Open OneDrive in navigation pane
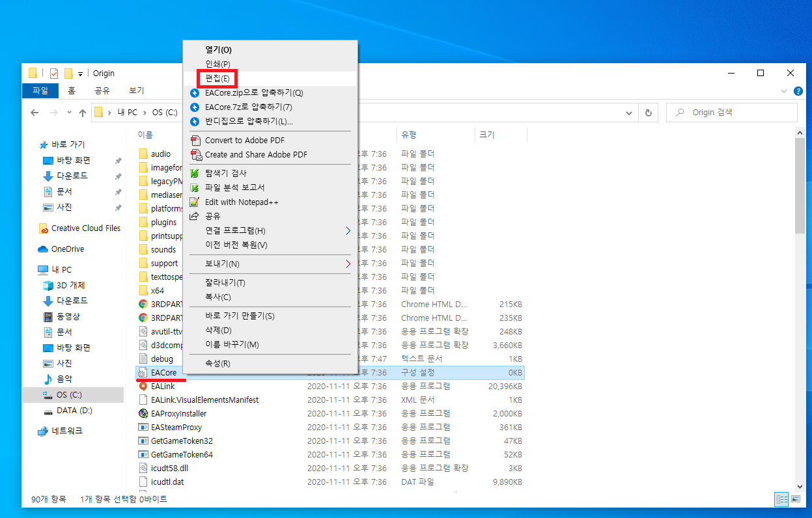Screen dimensions: 812x518 click(x=61, y=249)
